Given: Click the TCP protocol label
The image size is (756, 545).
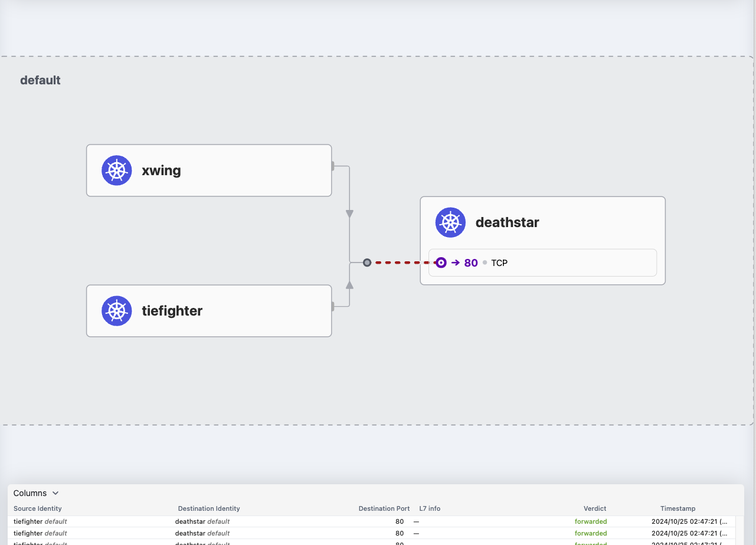Looking at the screenshot, I should (499, 263).
